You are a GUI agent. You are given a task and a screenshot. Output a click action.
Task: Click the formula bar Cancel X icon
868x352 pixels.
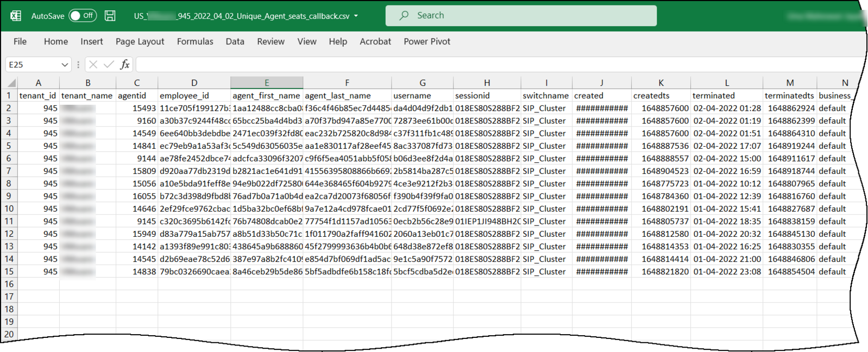[93, 65]
